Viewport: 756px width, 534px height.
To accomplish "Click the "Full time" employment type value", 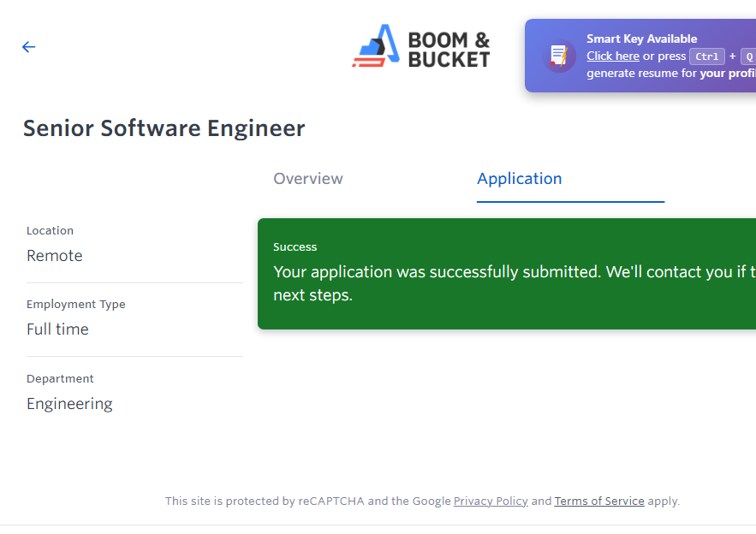I will pyautogui.click(x=57, y=329).
